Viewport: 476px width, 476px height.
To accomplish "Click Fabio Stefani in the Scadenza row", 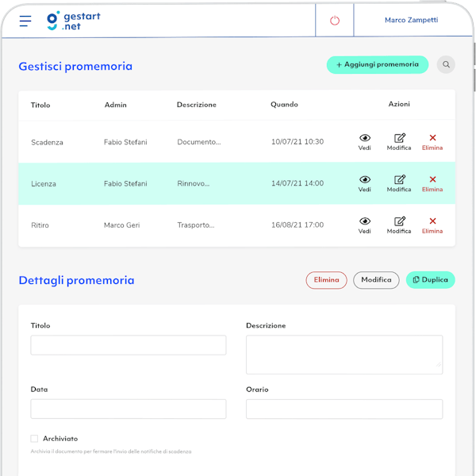I will (x=125, y=142).
